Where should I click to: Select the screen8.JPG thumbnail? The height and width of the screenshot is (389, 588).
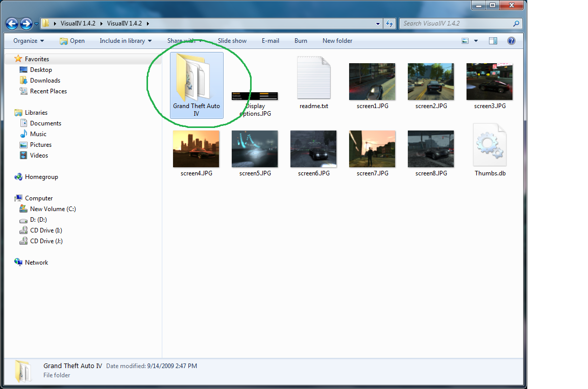coord(431,149)
